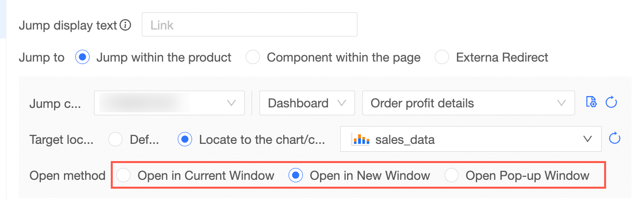Select Jump within the product option

pyautogui.click(x=82, y=58)
